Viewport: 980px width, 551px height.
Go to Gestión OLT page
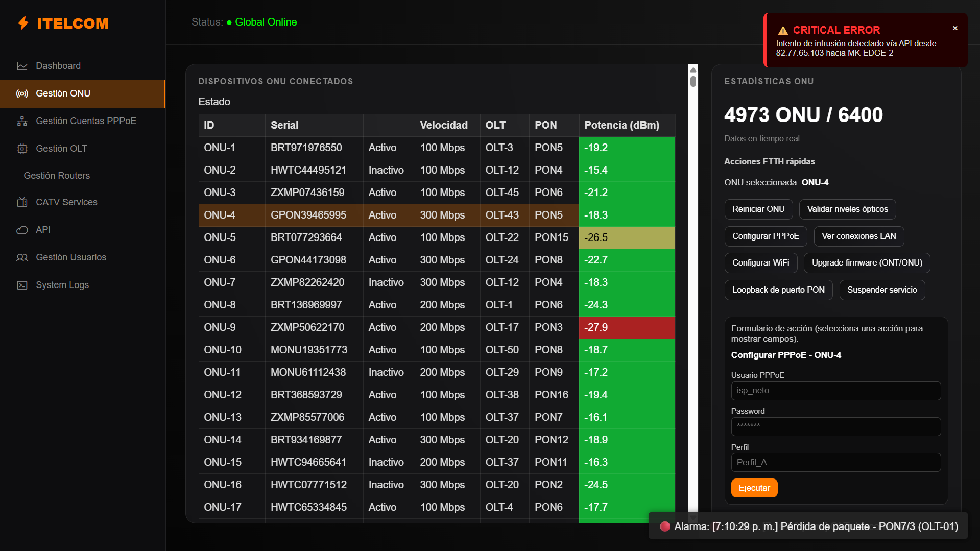[x=83, y=149]
